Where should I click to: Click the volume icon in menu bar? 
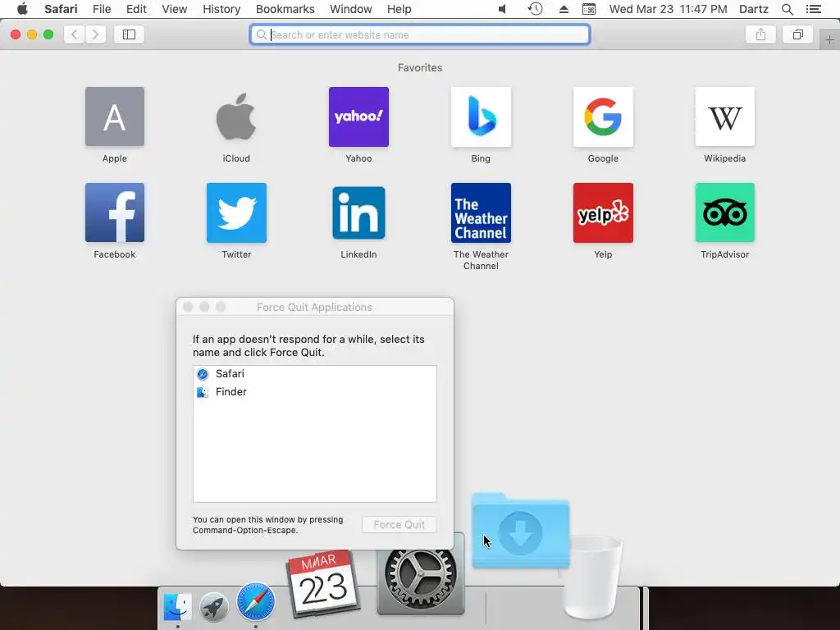[x=503, y=9]
